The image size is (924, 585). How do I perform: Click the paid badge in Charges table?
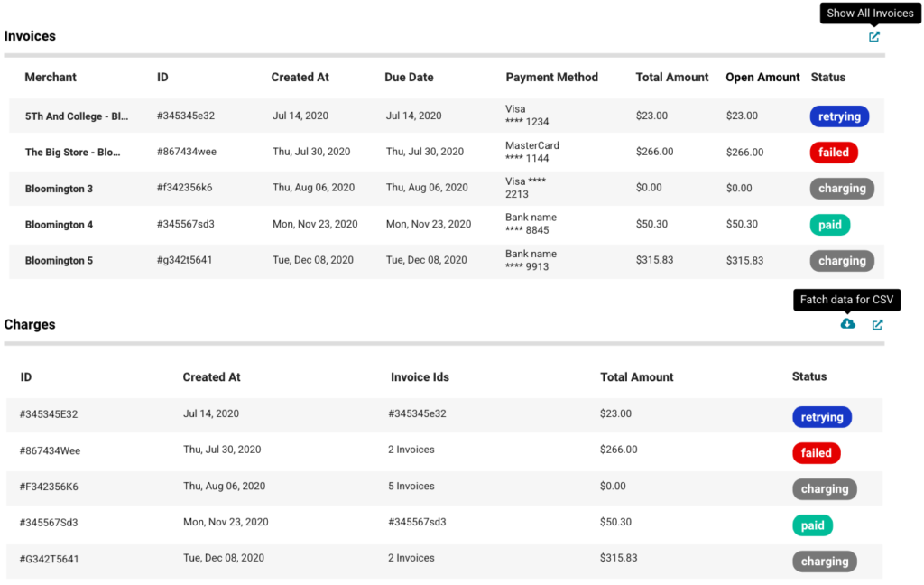click(812, 525)
